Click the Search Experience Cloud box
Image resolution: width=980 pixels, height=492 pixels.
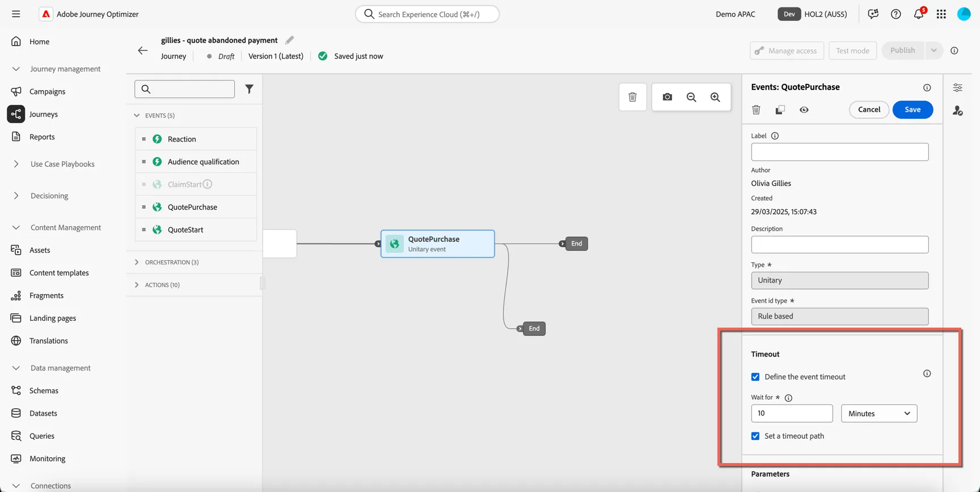(x=427, y=14)
